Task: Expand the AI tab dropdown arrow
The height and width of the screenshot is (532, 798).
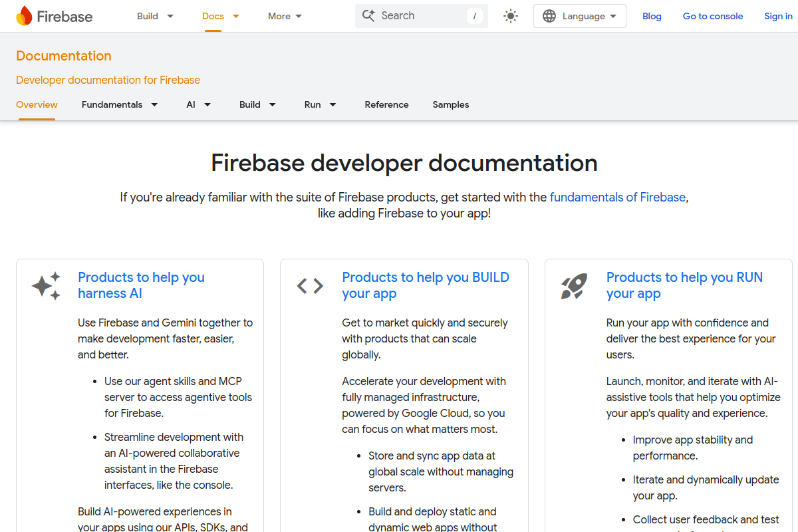Action: tap(207, 104)
